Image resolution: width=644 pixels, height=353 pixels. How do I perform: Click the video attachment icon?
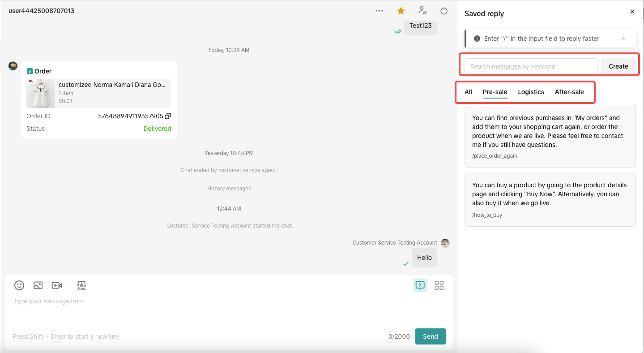click(57, 285)
